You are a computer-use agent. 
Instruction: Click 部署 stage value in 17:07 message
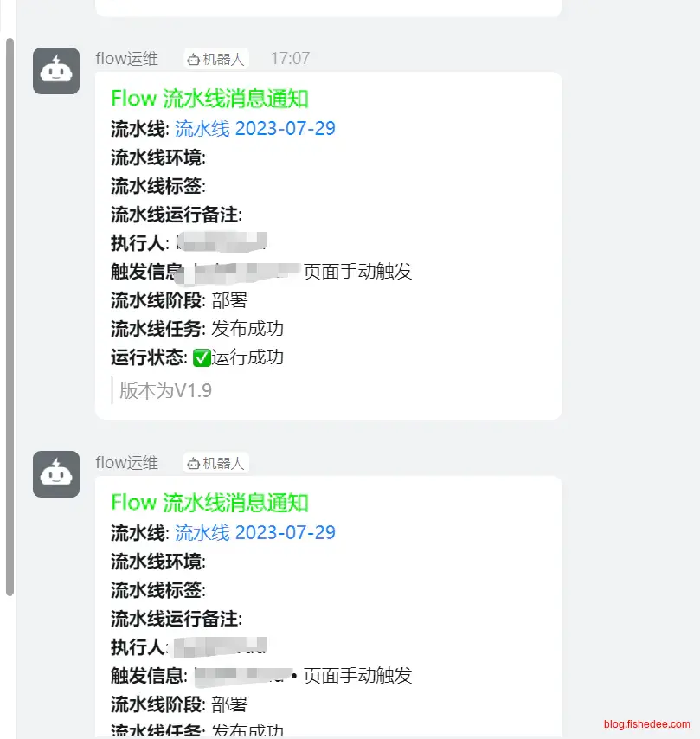229,300
